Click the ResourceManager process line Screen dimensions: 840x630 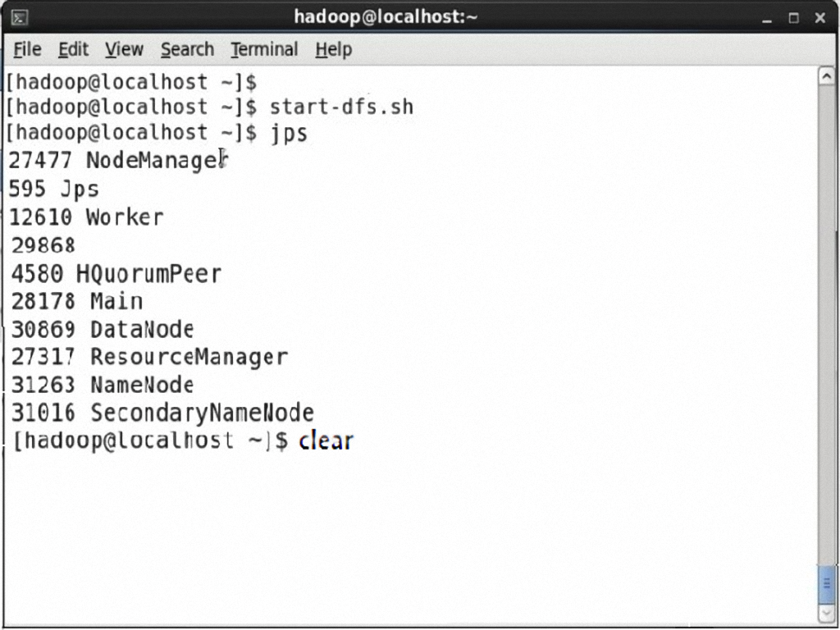(149, 358)
